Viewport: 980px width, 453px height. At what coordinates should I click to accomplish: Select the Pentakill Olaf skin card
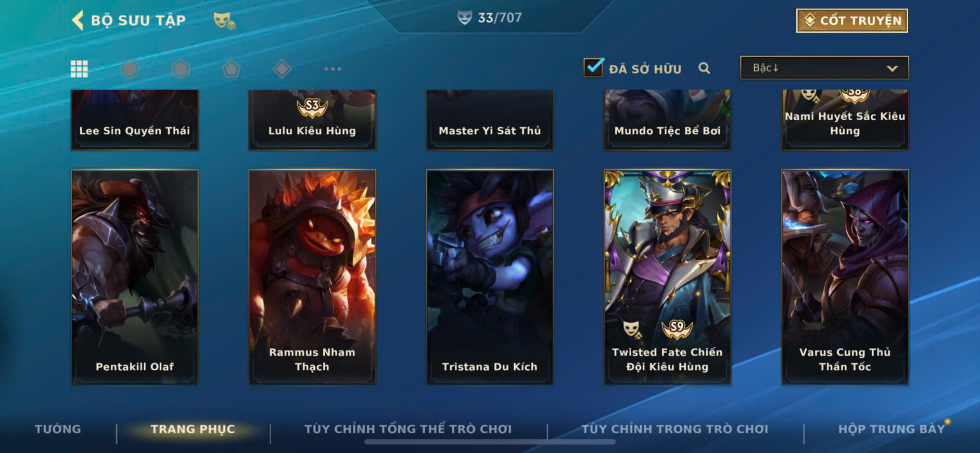[x=135, y=277]
